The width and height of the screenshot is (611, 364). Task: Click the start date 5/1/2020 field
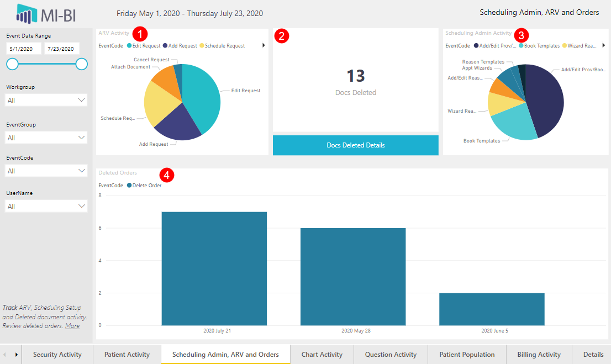23,49
